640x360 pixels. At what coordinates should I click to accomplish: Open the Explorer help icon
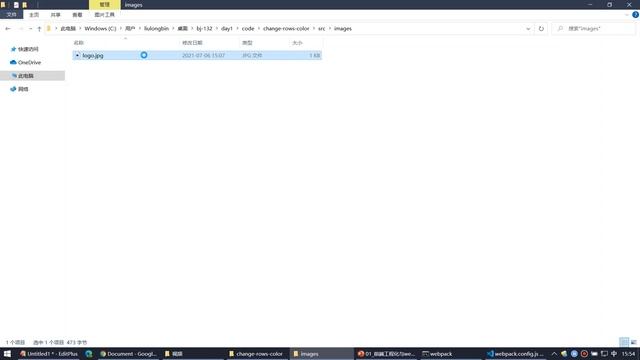pyautogui.click(x=636, y=15)
